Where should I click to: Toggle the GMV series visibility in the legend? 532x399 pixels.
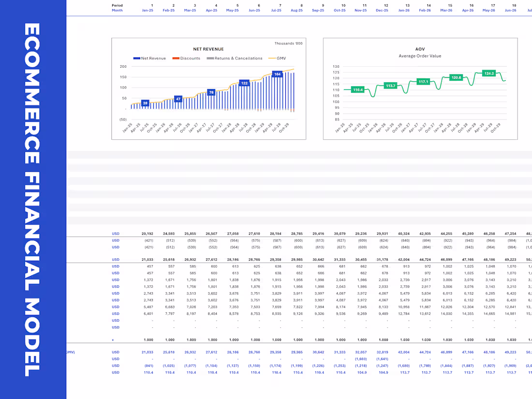point(271,58)
